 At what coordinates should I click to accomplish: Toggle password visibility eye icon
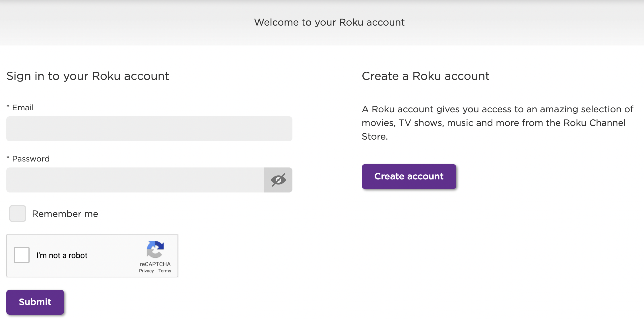pyautogui.click(x=278, y=180)
